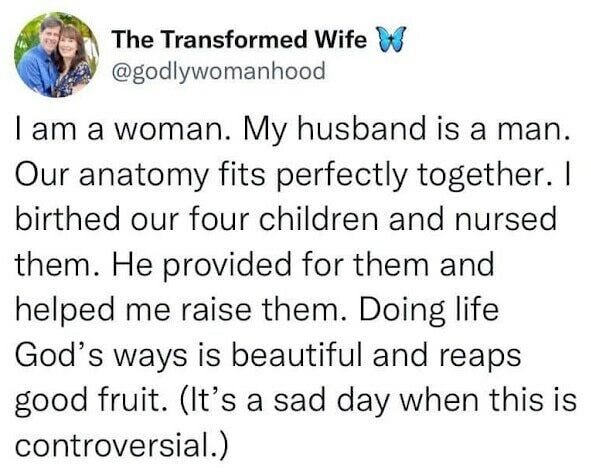Visit the @godlywomanhood handle link
The image size is (591, 473).
[x=219, y=72]
